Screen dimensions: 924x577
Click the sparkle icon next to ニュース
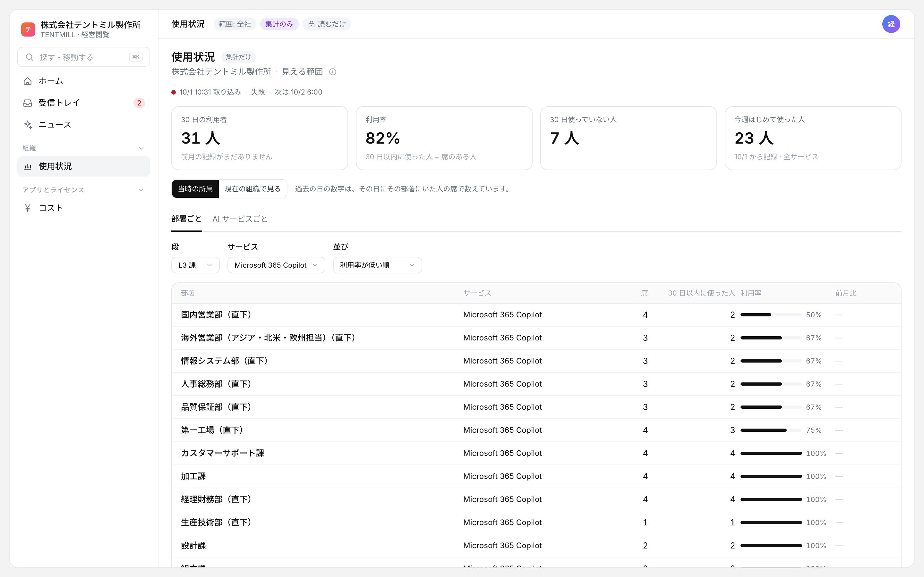coord(28,124)
